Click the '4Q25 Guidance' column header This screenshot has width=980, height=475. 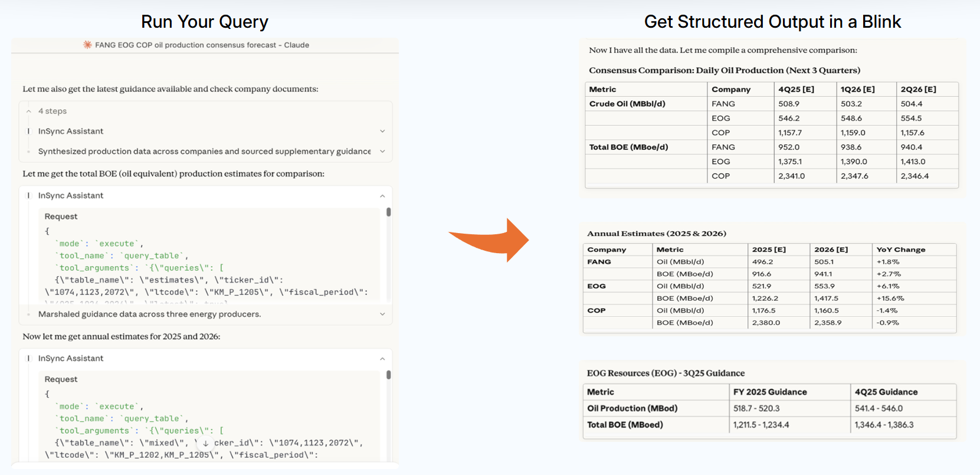[886, 392]
